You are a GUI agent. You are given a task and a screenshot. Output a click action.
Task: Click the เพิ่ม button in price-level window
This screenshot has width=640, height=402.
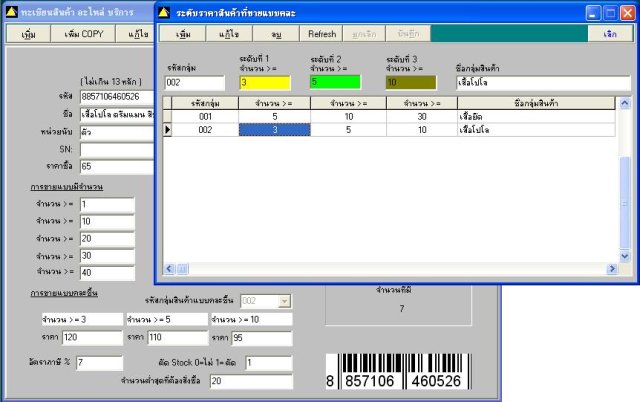pos(183,34)
